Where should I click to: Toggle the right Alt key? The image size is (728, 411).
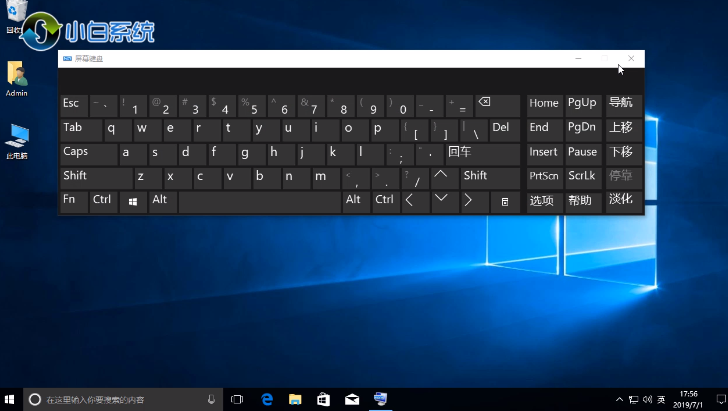pos(356,202)
